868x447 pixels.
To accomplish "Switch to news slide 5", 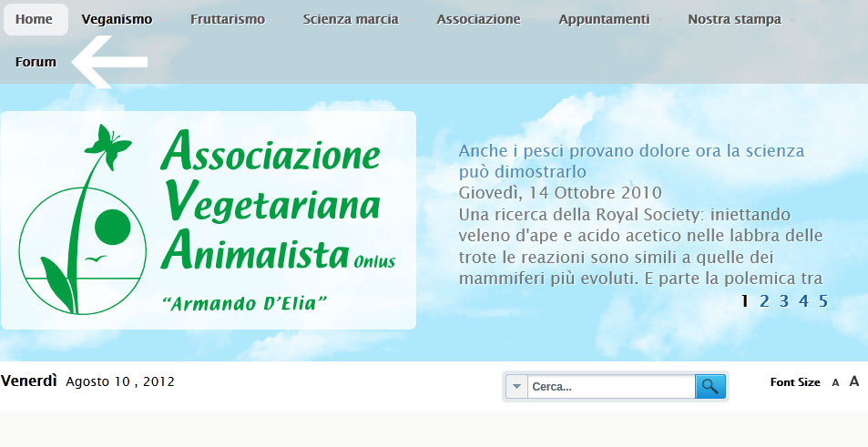I will [x=823, y=301].
